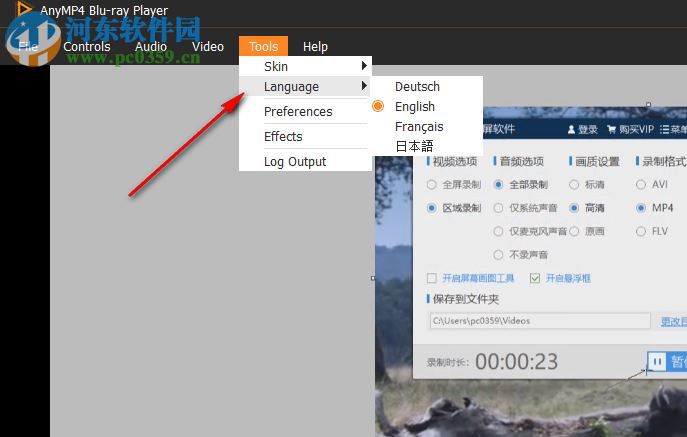Select 高清 quality radio option

pos(574,208)
